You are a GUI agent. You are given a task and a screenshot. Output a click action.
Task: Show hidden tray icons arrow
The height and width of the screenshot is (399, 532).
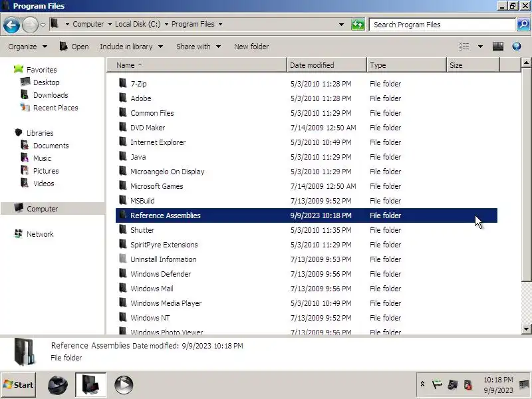click(x=422, y=384)
